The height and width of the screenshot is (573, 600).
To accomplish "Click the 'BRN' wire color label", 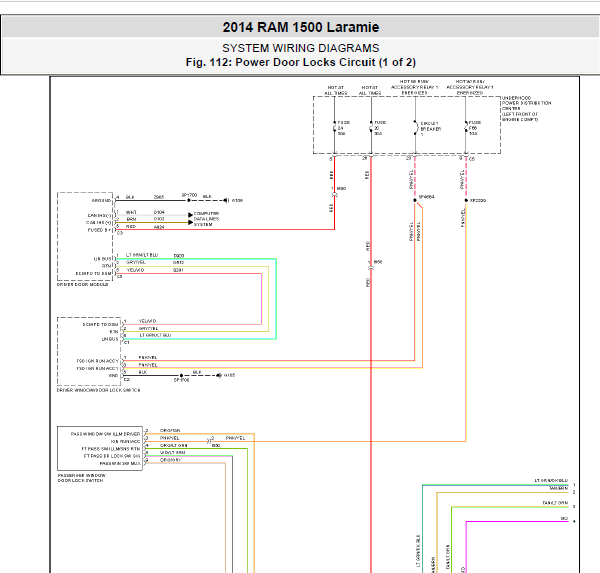I will [x=131, y=219].
